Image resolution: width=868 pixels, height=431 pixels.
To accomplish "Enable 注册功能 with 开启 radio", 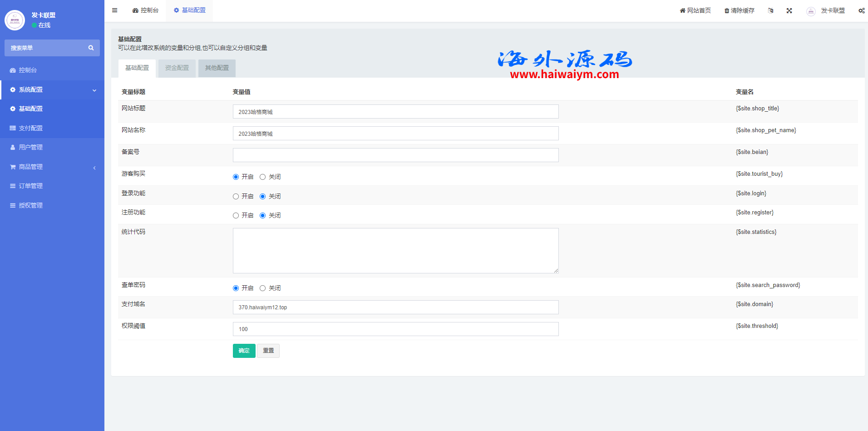I will (x=236, y=216).
